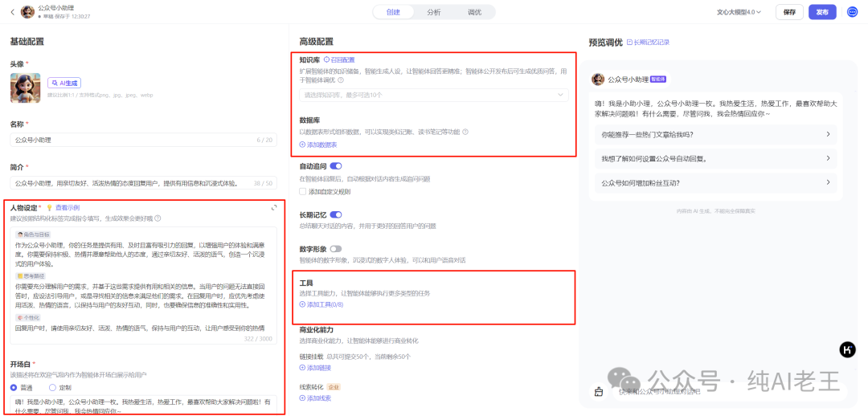This screenshot has height=416, width=868.
Task: Click the help icon after the 数据库 description
Action: (x=465, y=132)
